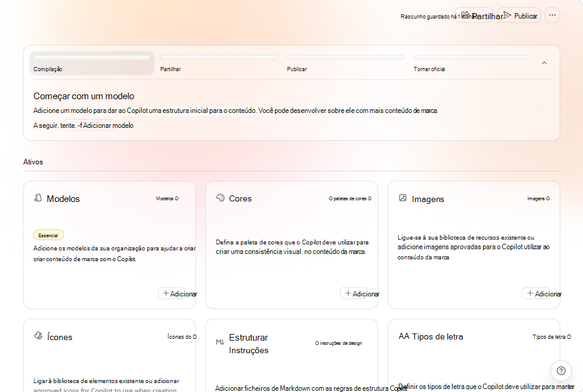Collapse the setup steps panel chevron

click(x=544, y=63)
